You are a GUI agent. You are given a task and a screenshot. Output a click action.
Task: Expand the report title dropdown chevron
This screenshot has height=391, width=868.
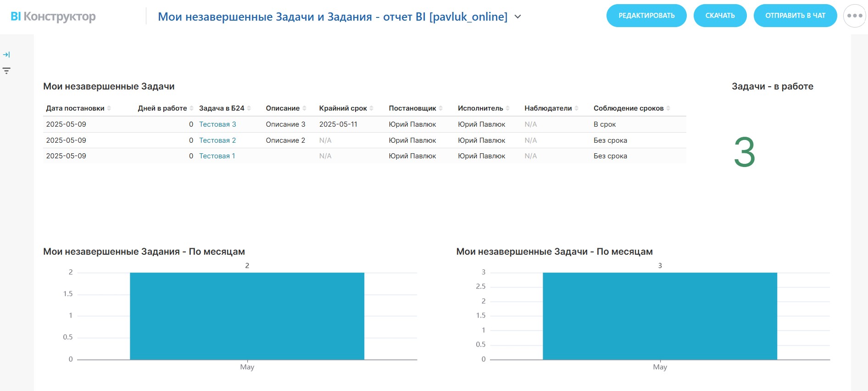tap(518, 17)
